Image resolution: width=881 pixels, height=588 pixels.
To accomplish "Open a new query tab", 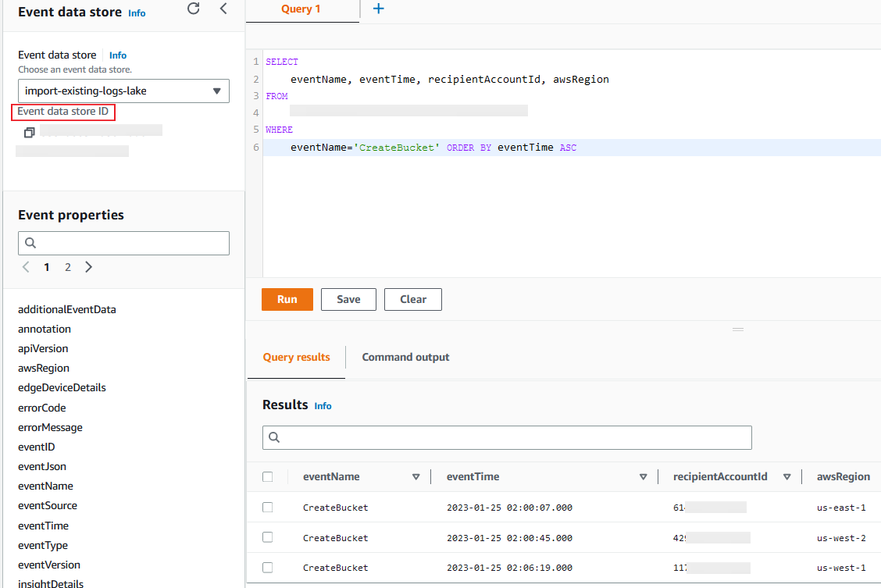I will pyautogui.click(x=379, y=9).
